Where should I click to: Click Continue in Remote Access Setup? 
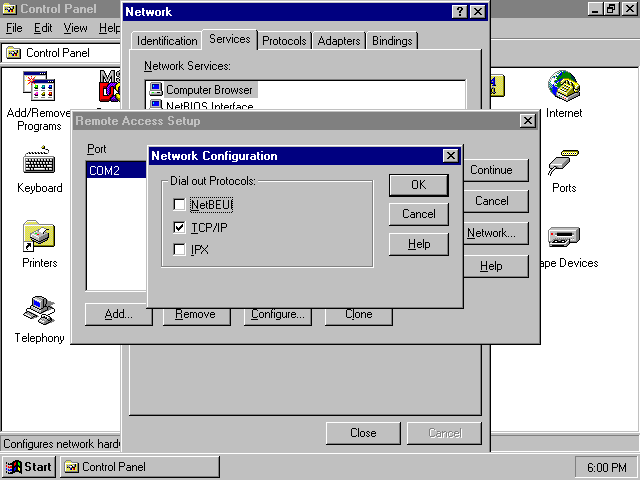click(x=496, y=170)
